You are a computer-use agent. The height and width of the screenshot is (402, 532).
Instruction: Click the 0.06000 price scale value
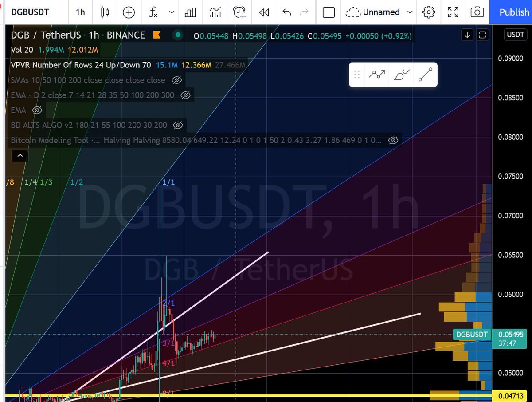(x=511, y=295)
